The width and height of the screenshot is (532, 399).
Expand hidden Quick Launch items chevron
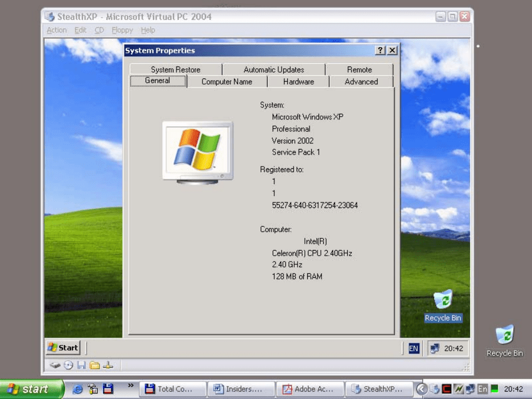tap(131, 385)
